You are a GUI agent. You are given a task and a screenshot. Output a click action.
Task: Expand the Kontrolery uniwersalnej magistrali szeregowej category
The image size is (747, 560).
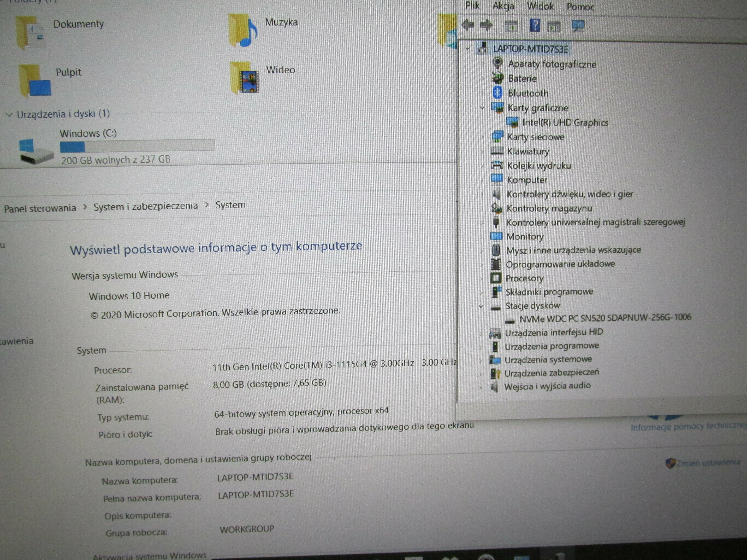tap(482, 222)
